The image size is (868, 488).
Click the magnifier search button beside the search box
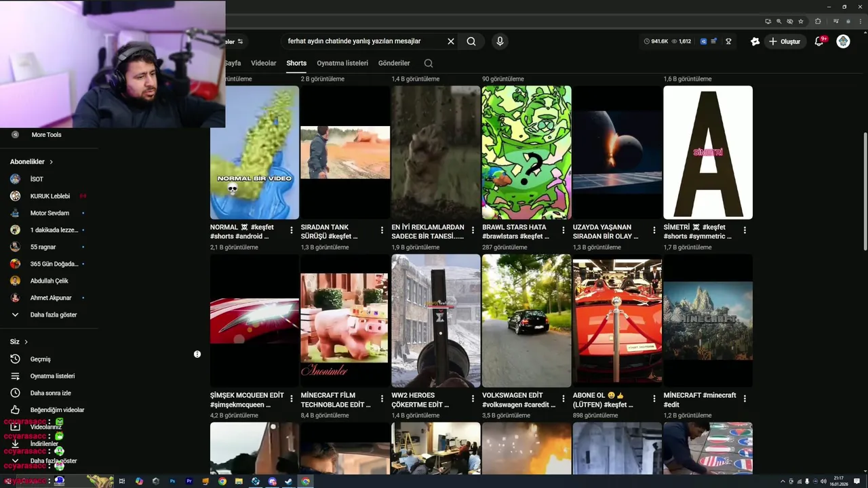(x=471, y=41)
